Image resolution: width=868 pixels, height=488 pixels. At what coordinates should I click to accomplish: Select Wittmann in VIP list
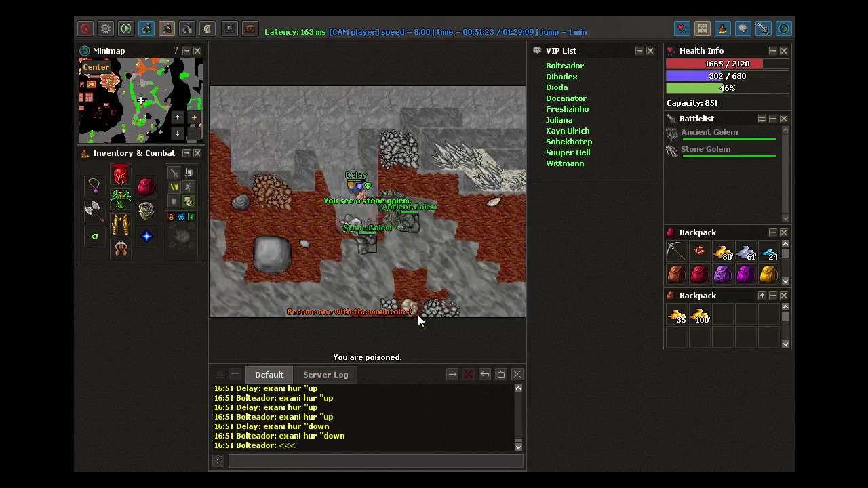[565, 163]
